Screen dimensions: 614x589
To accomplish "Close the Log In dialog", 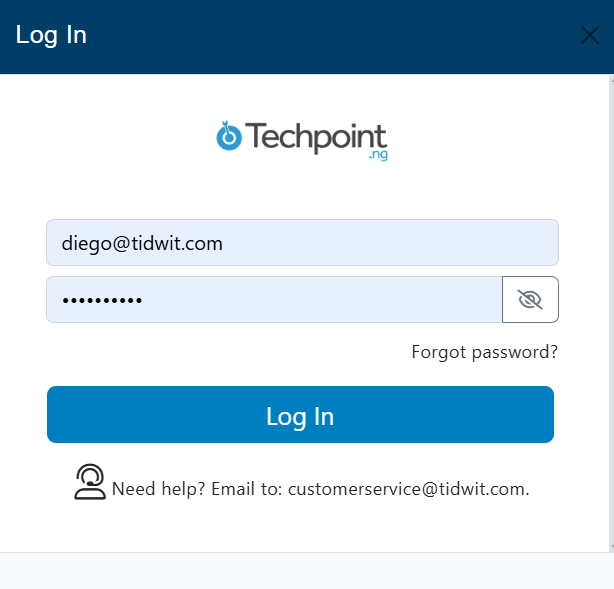I will (x=590, y=36).
